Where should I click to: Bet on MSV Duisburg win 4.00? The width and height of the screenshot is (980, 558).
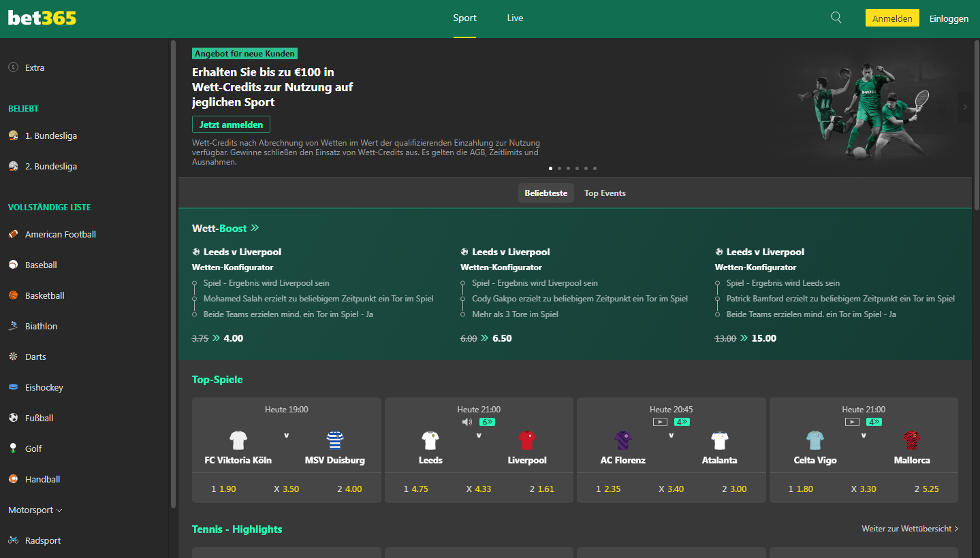coord(349,489)
